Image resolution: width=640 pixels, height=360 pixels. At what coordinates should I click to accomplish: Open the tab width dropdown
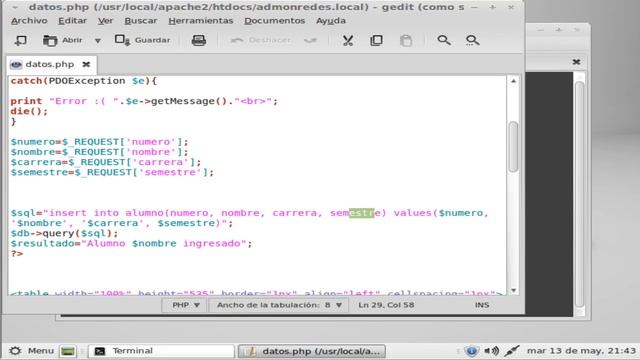tap(279, 305)
